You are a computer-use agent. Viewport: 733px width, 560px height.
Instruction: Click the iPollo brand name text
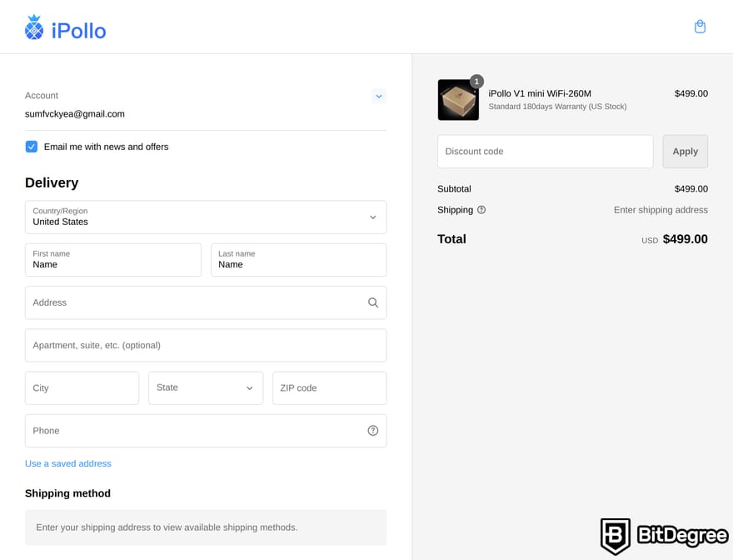[x=78, y=31]
